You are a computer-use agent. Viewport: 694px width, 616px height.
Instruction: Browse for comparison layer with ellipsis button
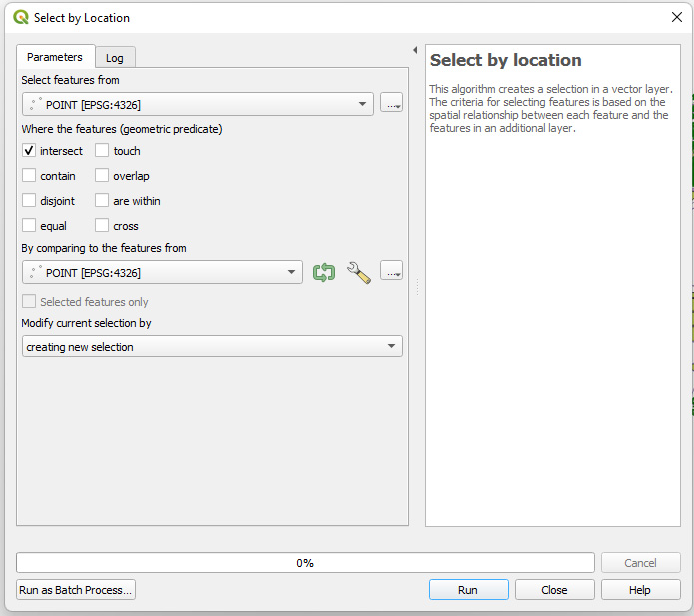click(x=391, y=273)
